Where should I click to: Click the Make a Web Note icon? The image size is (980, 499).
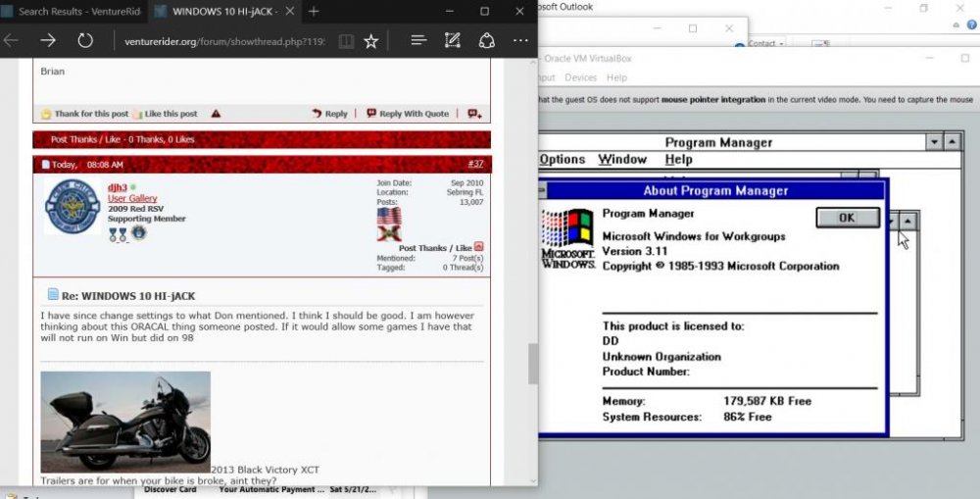pos(452,40)
